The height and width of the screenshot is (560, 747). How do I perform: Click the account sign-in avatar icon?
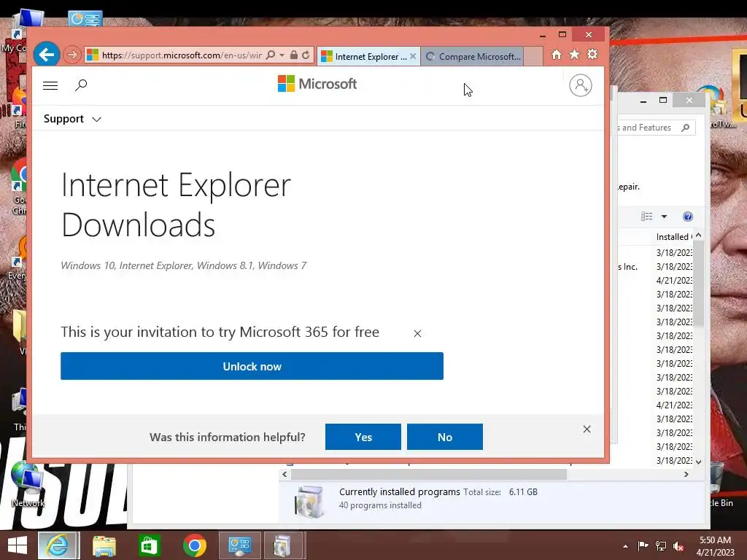click(x=580, y=86)
